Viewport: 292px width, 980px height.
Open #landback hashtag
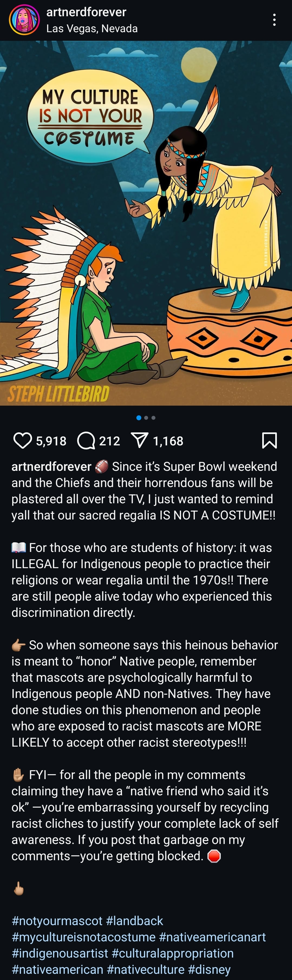tap(135, 921)
